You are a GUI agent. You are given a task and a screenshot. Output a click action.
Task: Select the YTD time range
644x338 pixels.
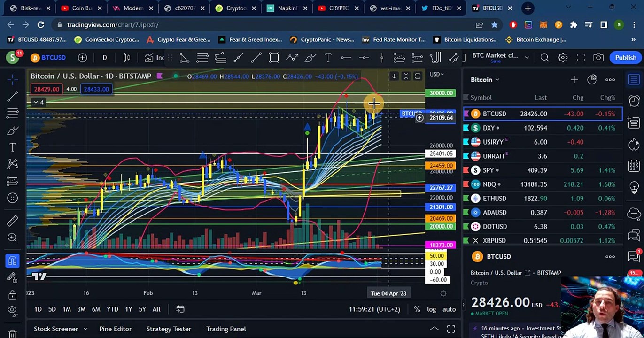(x=112, y=309)
